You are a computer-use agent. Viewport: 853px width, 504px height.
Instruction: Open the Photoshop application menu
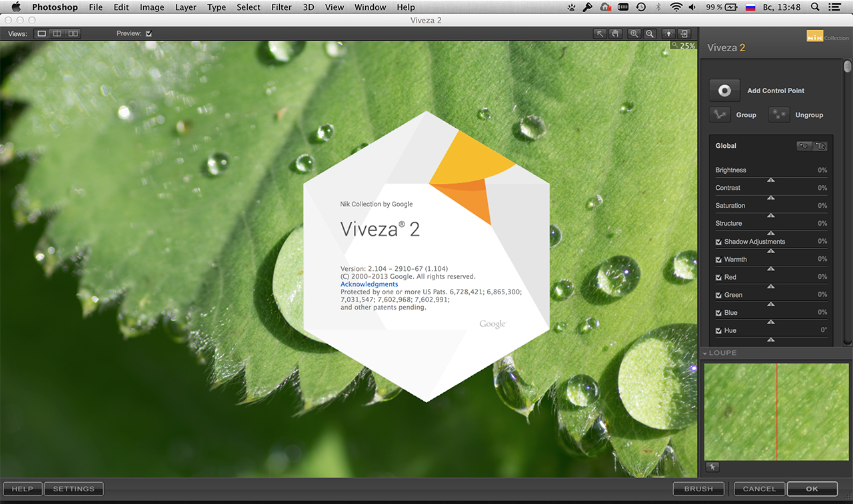pos(55,7)
